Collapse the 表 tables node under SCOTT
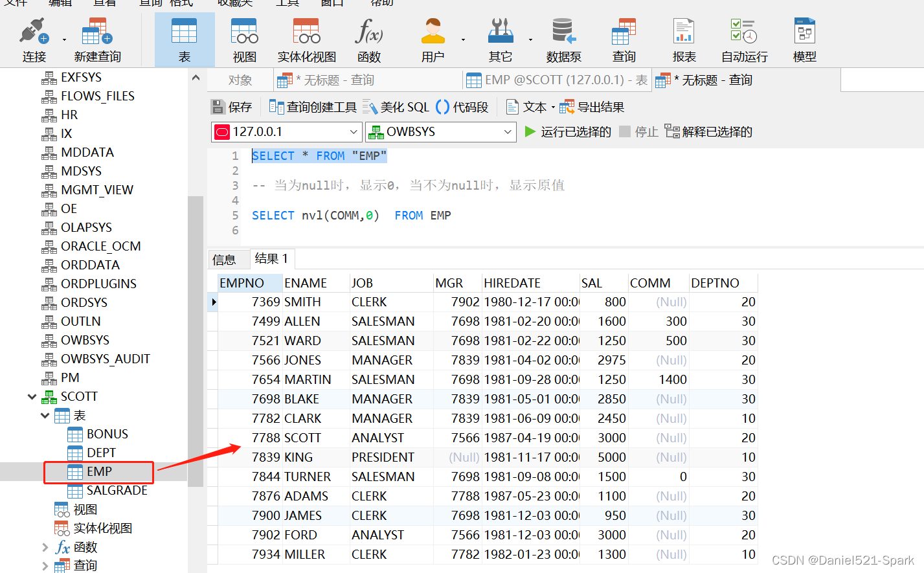The height and width of the screenshot is (573, 924). coord(45,415)
